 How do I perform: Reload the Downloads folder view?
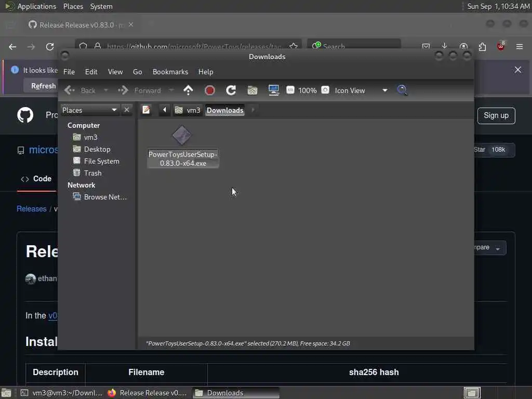coord(231,90)
